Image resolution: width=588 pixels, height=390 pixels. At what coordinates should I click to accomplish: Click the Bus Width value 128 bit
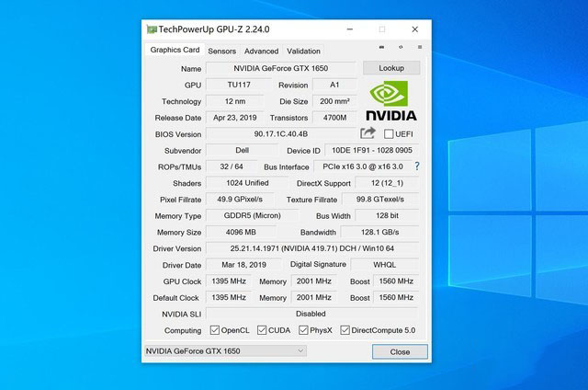387,216
